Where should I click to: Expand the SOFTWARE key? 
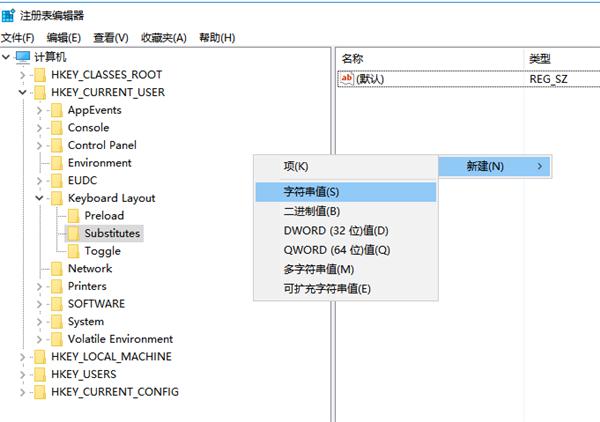tap(39, 304)
